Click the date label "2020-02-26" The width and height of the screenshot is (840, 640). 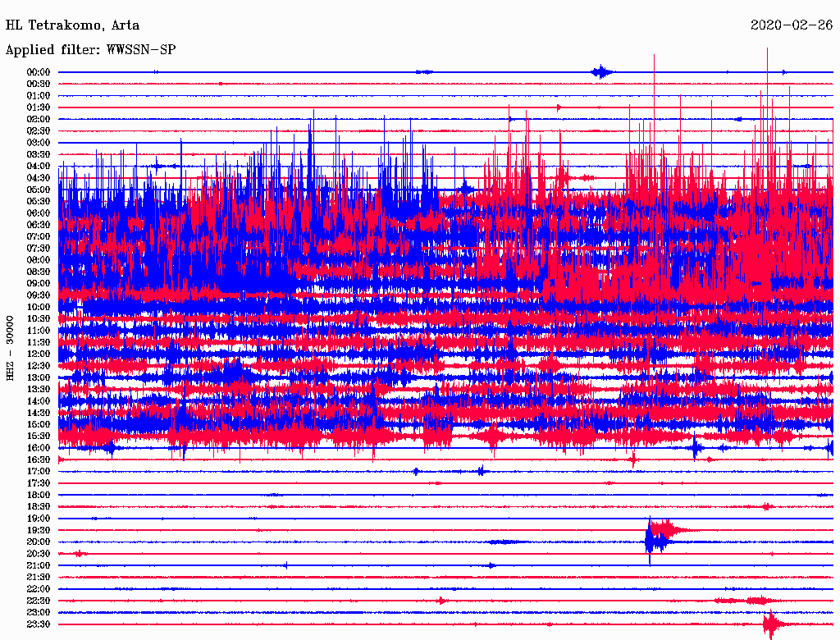pyautogui.click(x=792, y=25)
